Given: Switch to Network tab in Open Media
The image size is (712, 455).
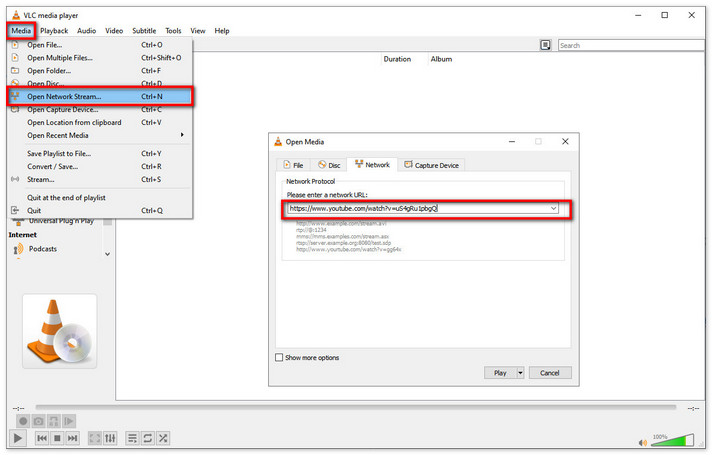Looking at the screenshot, I should pos(372,164).
